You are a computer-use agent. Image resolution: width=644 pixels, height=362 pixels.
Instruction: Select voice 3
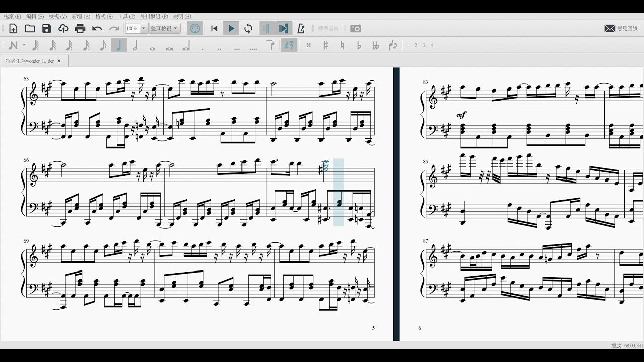[424, 45]
